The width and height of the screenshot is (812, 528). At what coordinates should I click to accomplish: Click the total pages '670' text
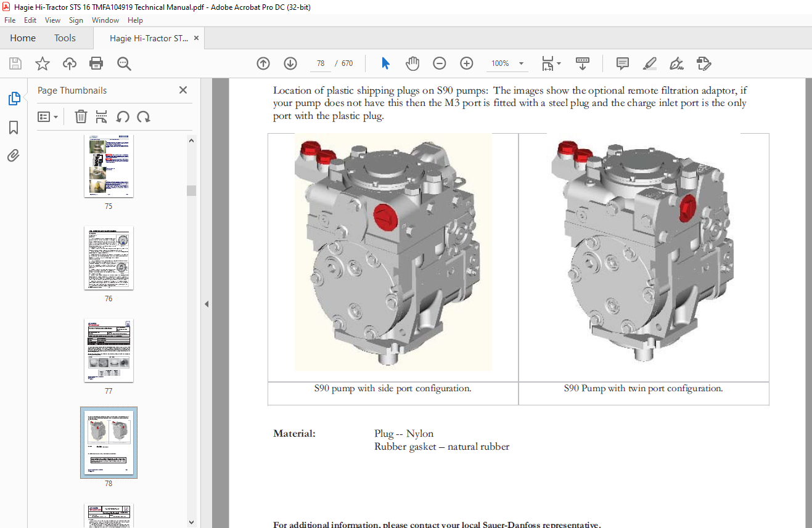click(x=347, y=63)
